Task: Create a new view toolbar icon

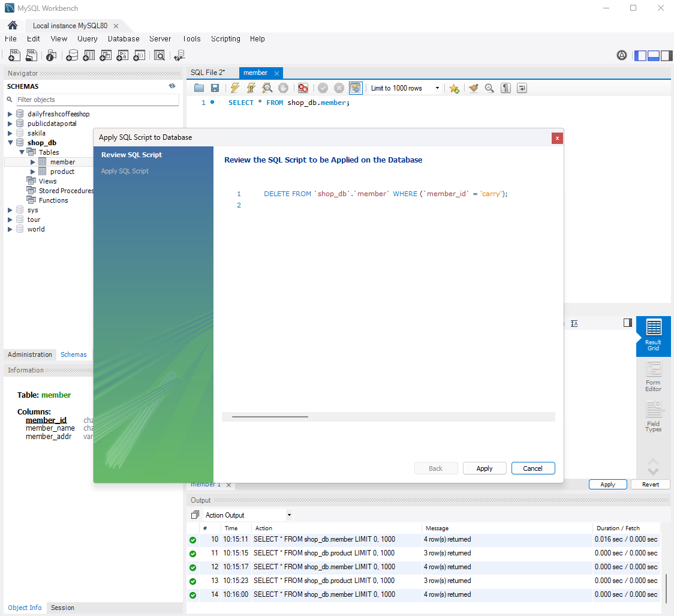Action: tap(106, 55)
